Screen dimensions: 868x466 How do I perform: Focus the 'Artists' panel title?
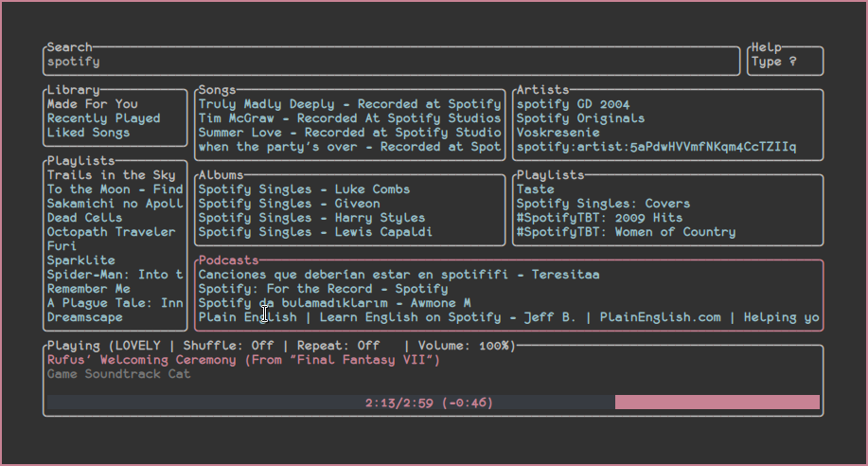[x=543, y=90]
